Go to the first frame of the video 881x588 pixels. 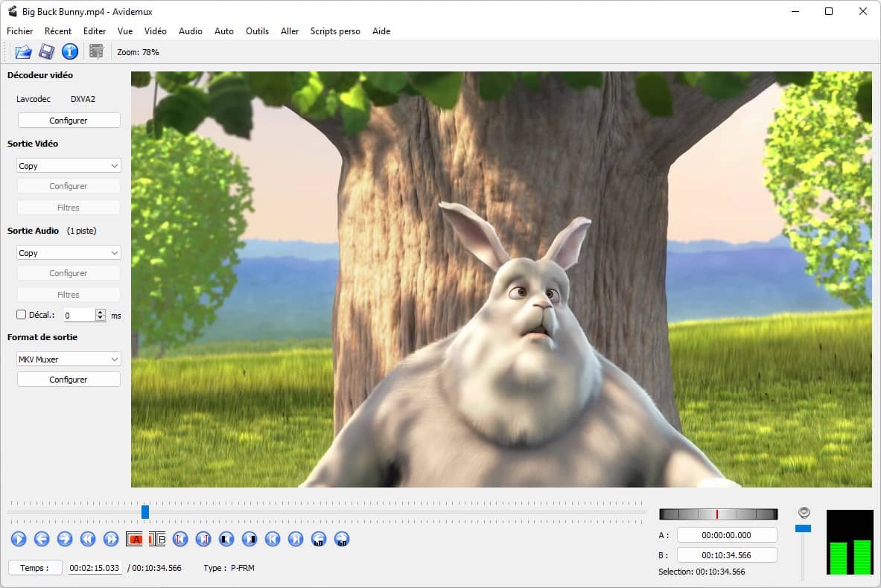pyautogui.click(x=273, y=539)
